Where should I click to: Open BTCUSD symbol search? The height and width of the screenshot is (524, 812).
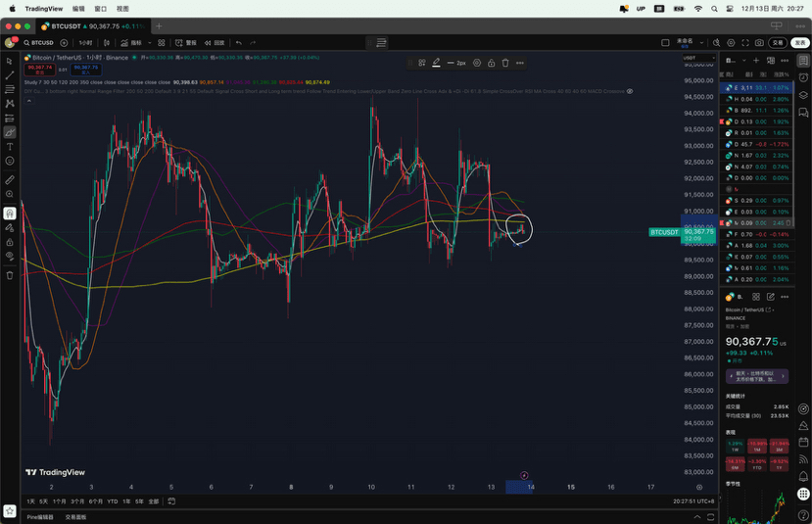click(39, 43)
